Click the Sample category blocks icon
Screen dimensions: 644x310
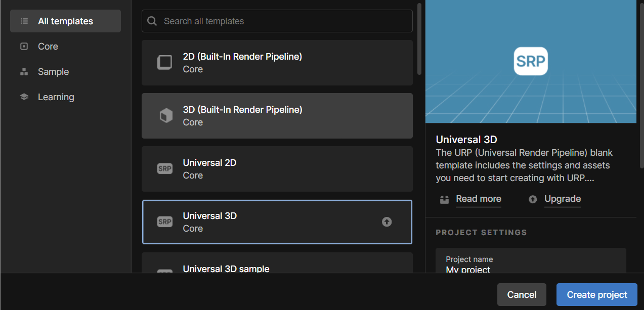pyautogui.click(x=24, y=72)
